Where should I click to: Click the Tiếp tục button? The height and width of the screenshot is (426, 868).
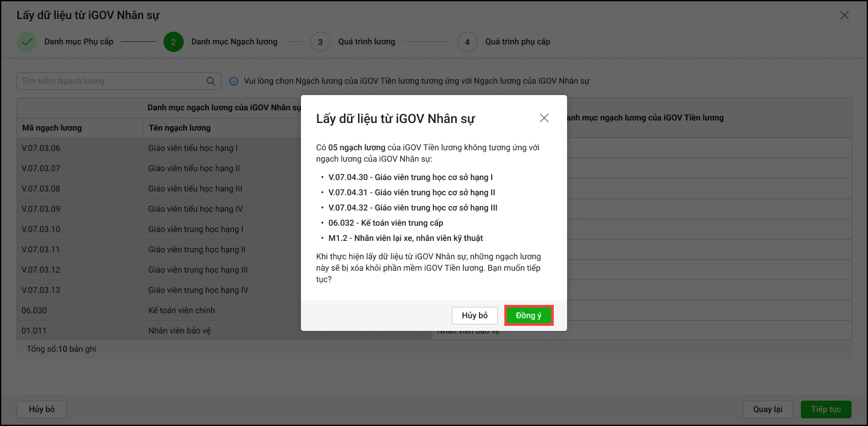point(826,410)
